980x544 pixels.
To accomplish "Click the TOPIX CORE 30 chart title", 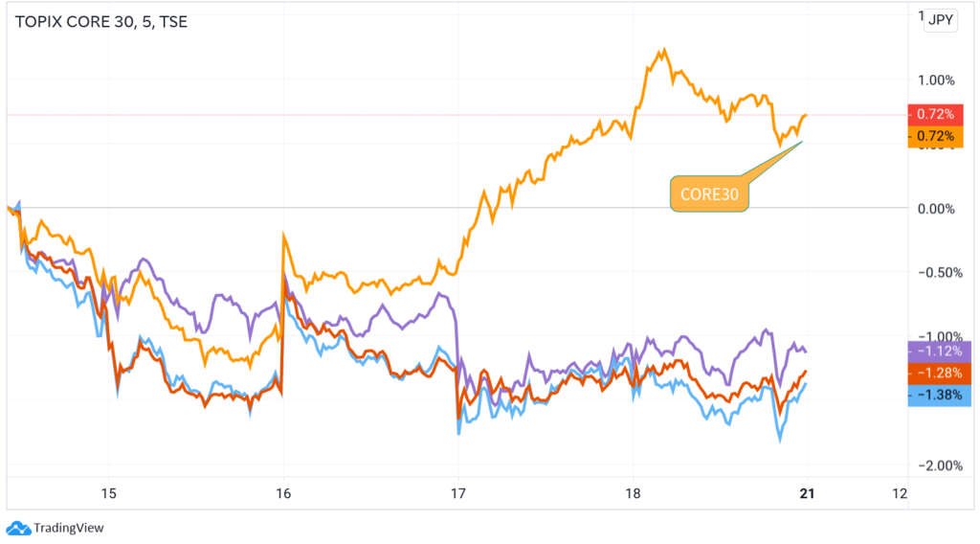I will point(100,21).
